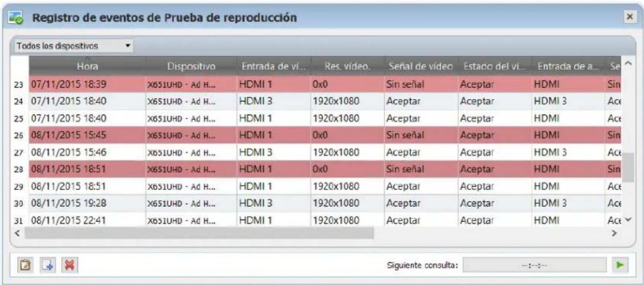Sort by the Hora column header
The width and height of the screenshot is (644, 285).
tap(87, 66)
